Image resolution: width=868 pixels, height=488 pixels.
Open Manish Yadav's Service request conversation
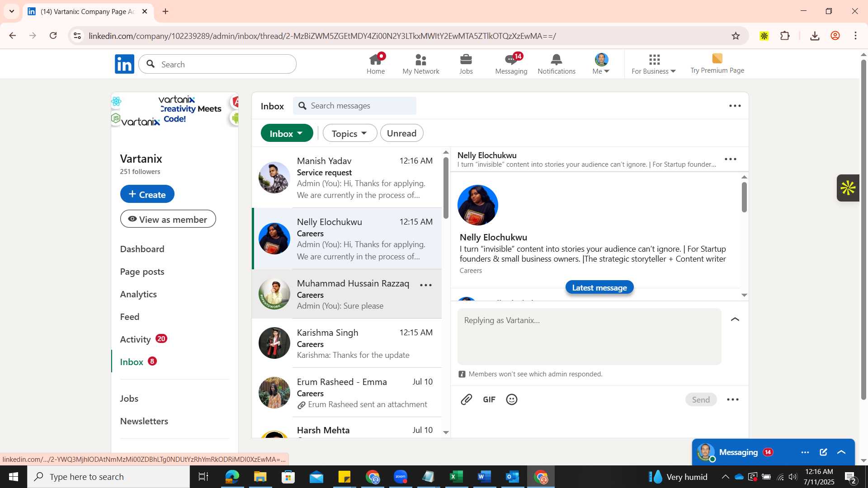coord(347,178)
